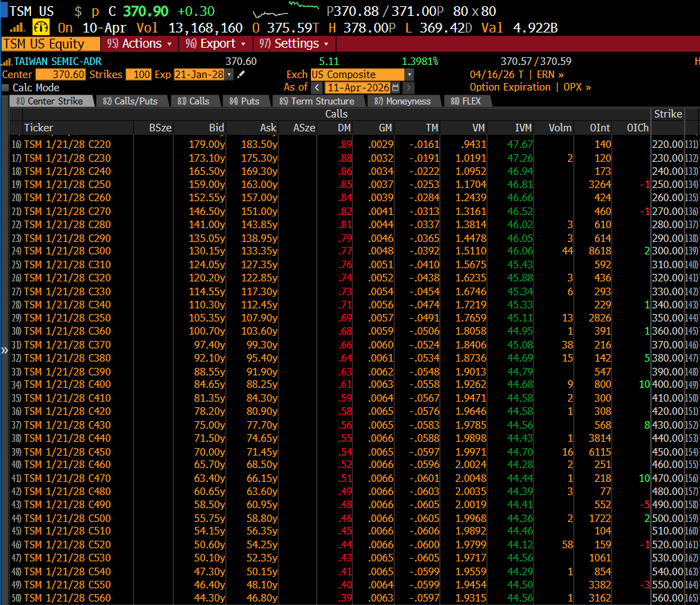The height and width of the screenshot is (605, 700).
Task: Click the TAIWAN SEMIC-ADR security name
Action: [x=58, y=62]
